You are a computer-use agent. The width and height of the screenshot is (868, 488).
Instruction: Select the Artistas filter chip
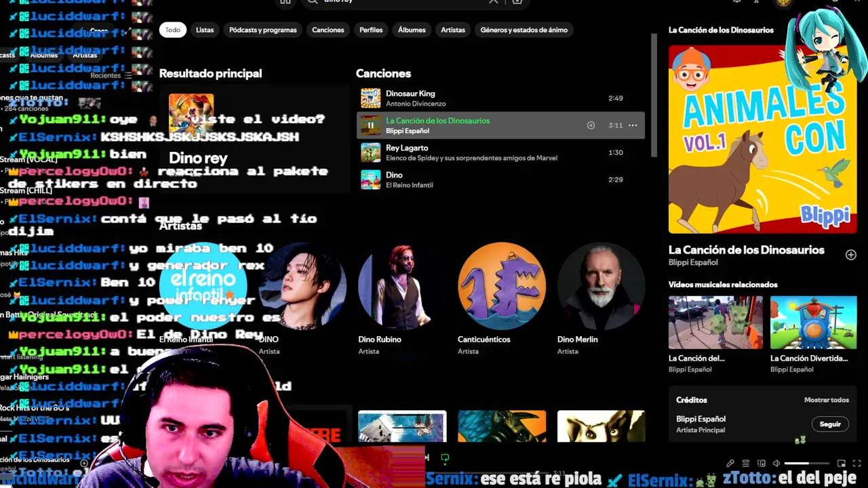(453, 30)
